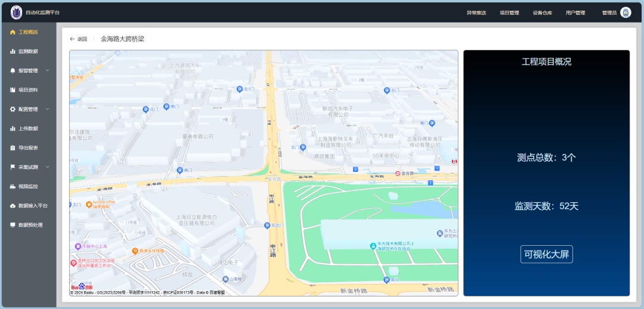The width and height of the screenshot is (644, 309).
Task: Click the 金吉路 metro station marker
Action: coord(398,174)
